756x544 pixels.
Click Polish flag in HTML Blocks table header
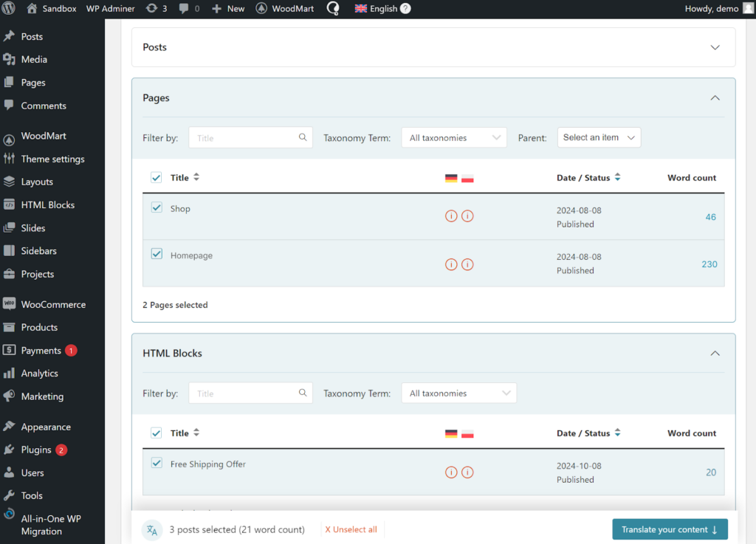tap(467, 434)
